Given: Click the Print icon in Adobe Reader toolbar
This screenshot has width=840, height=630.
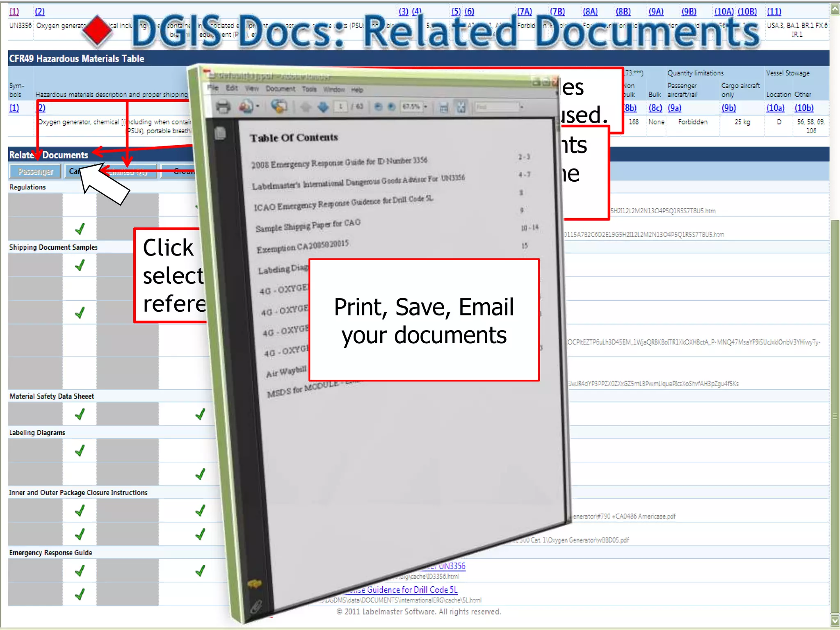Looking at the screenshot, I should pos(223,107).
